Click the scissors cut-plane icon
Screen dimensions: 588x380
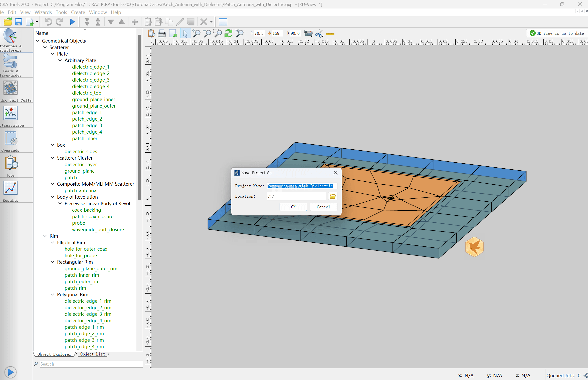(x=319, y=33)
